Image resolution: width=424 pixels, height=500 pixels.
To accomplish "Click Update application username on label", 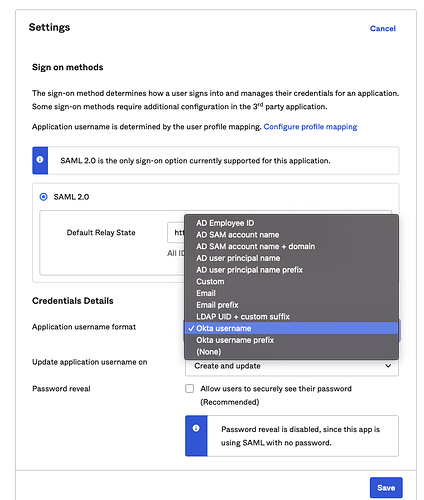I will click(x=90, y=362).
